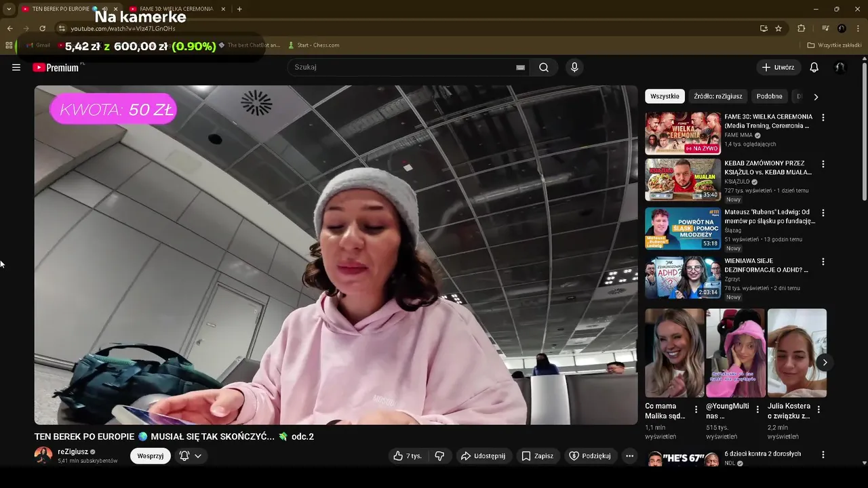Click the address bar URL

[x=123, y=28]
